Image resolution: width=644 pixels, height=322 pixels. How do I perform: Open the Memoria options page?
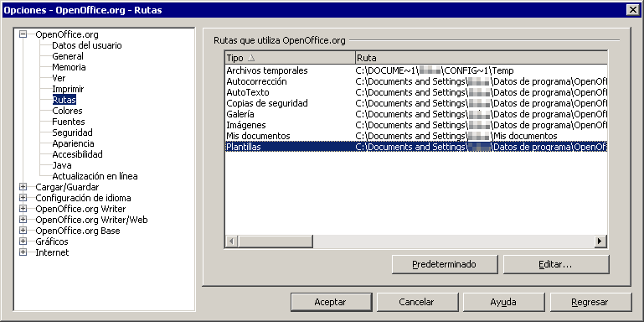pyautogui.click(x=69, y=67)
